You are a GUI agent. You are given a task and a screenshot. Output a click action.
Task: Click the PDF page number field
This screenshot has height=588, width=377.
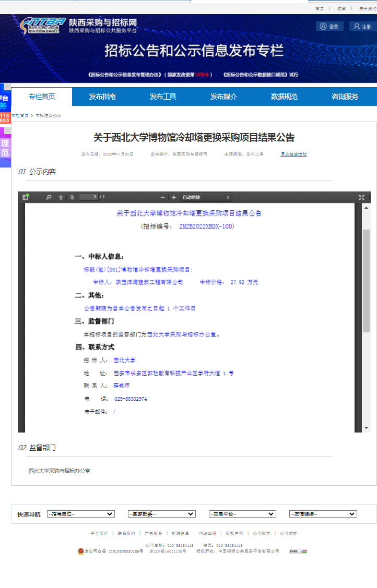point(88,197)
